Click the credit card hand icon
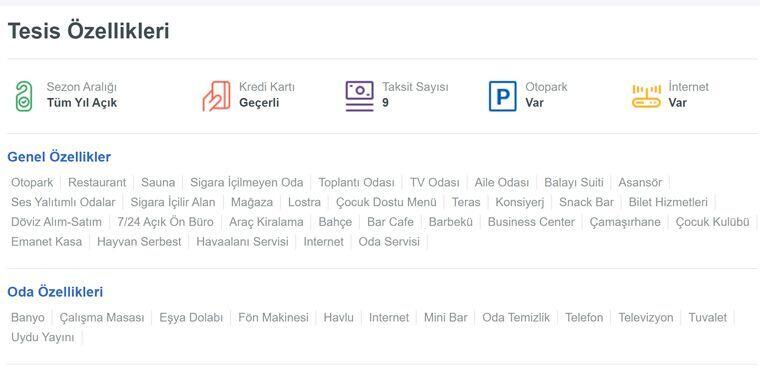This screenshot has width=760, height=380. pyautogui.click(x=216, y=96)
